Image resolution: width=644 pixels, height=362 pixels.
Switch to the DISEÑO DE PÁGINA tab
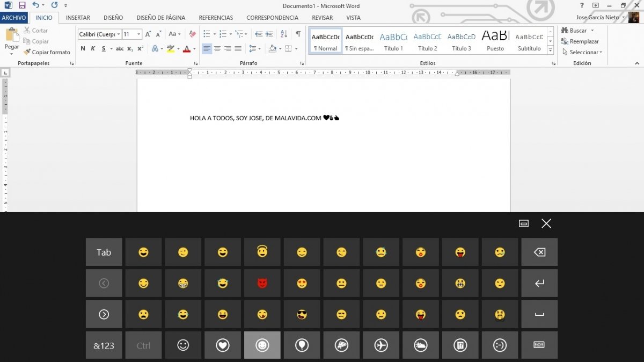coord(161,18)
